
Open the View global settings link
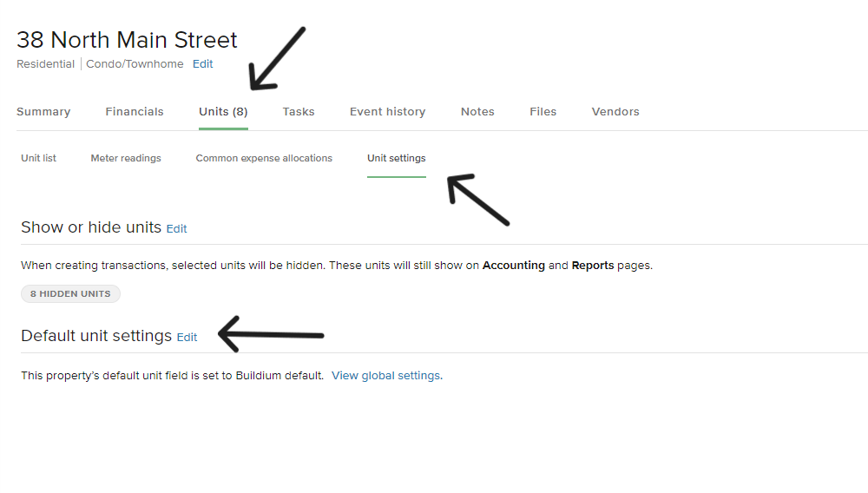click(x=386, y=376)
